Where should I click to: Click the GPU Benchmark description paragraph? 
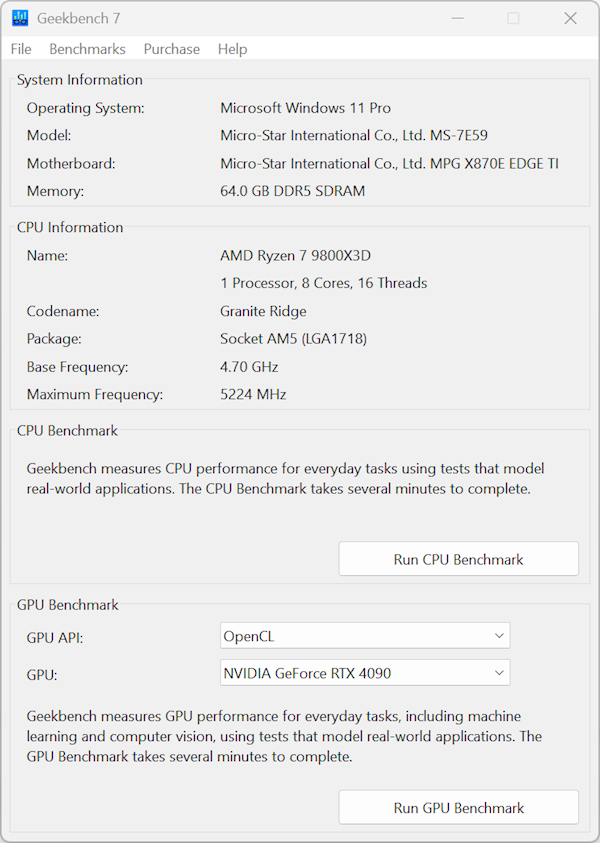284,736
